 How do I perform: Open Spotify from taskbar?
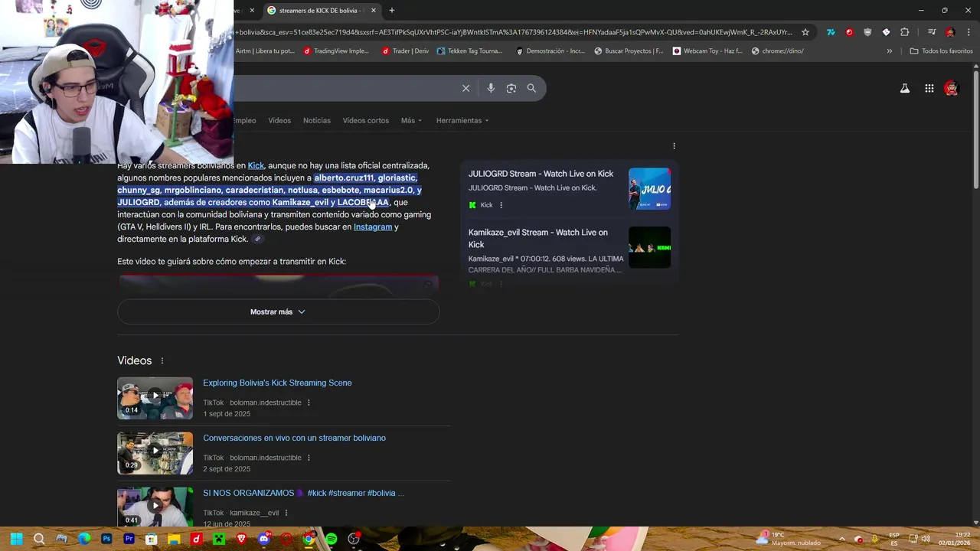click(331, 539)
